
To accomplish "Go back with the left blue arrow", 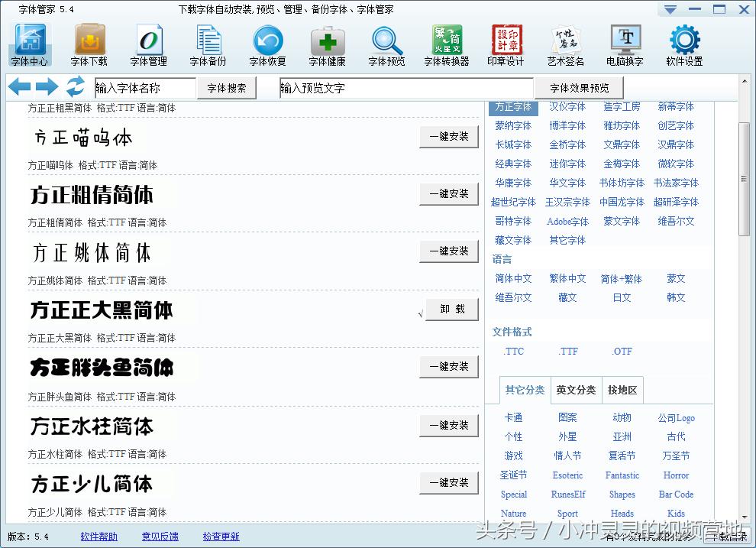I will 19,87.
